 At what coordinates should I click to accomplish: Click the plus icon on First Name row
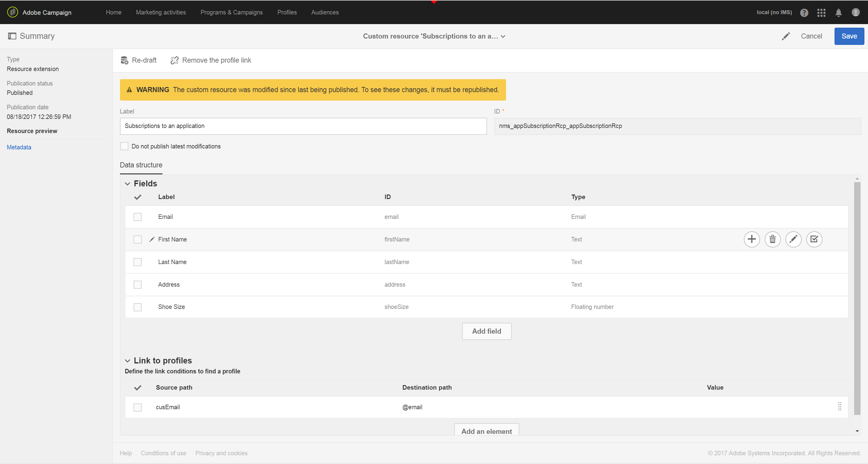(751, 239)
